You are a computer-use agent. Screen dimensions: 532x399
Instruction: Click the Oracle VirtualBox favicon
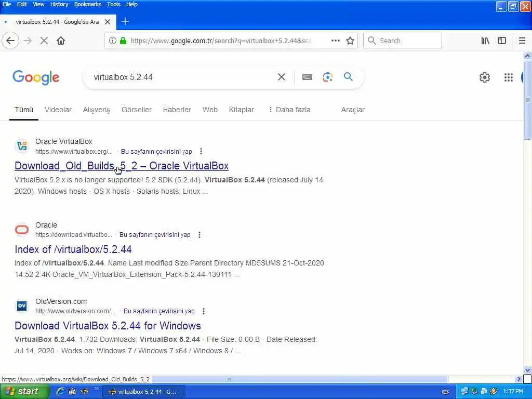coord(22,146)
